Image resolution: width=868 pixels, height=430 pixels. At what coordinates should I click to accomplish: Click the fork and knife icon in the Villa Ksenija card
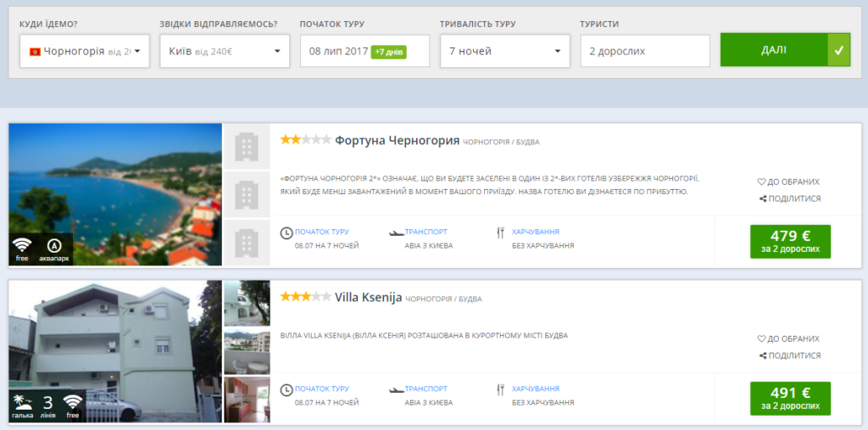(x=500, y=390)
